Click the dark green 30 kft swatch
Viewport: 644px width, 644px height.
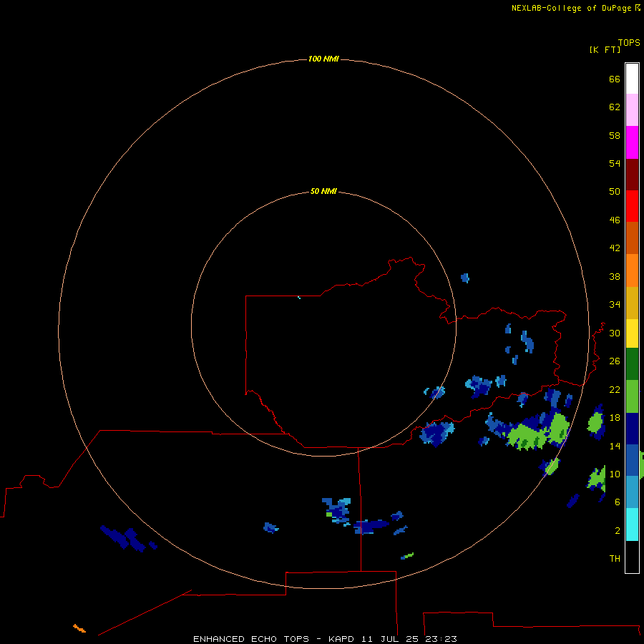tap(632, 364)
